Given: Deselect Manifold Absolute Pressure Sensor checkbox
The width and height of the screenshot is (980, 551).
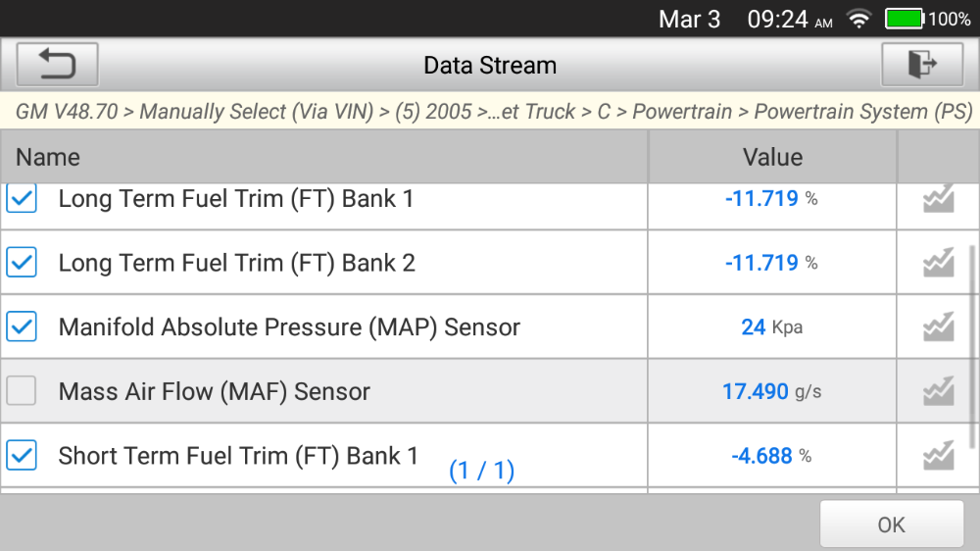Looking at the screenshot, I should 22,326.
